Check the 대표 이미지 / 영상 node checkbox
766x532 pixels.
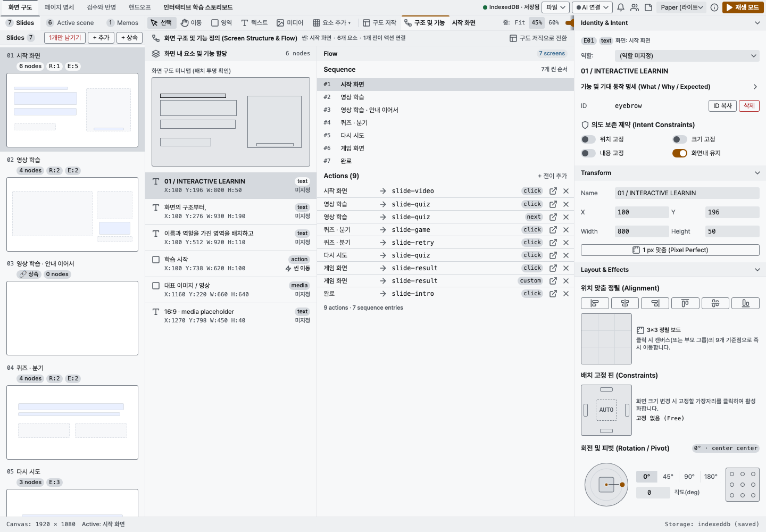click(x=156, y=286)
